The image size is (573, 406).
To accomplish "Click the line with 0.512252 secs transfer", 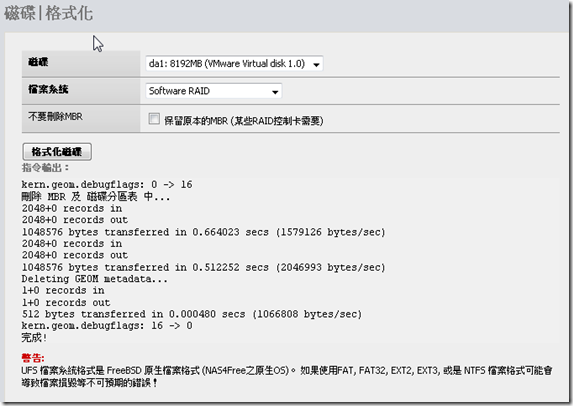I will (204, 267).
